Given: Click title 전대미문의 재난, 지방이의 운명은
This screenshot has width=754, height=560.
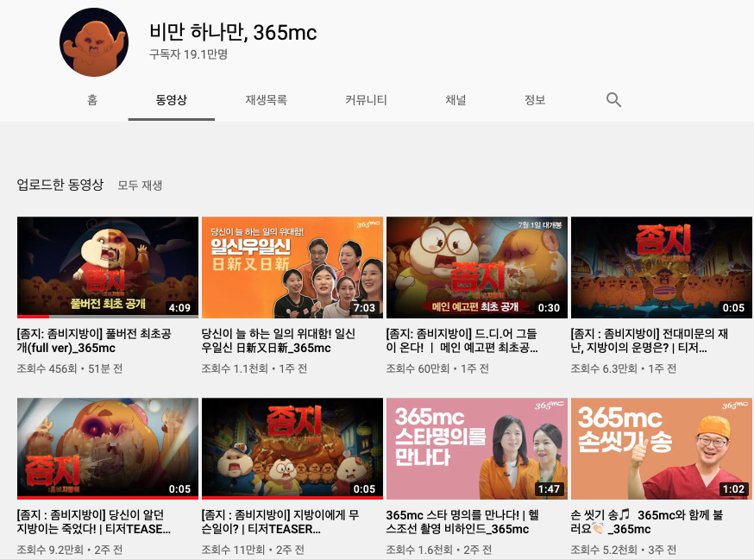Looking at the screenshot, I should 649,341.
